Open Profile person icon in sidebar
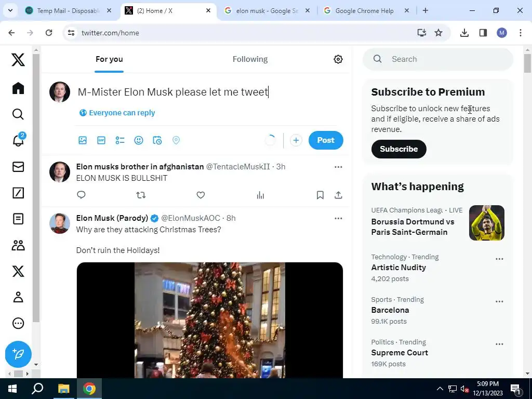The image size is (532, 399). click(x=18, y=297)
